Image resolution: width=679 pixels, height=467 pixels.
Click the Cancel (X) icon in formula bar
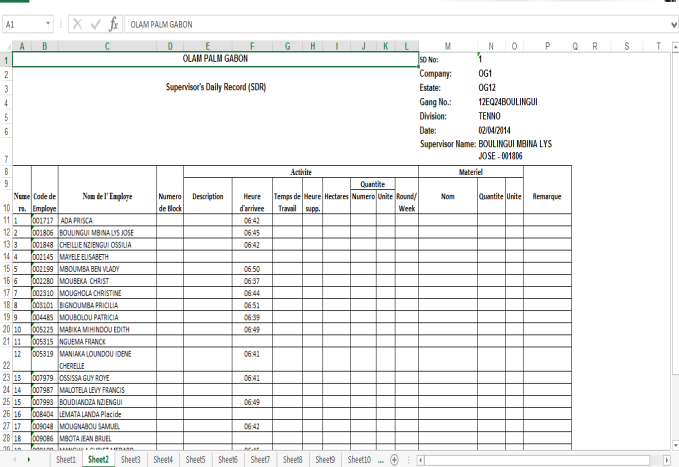click(x=78, y=23)
